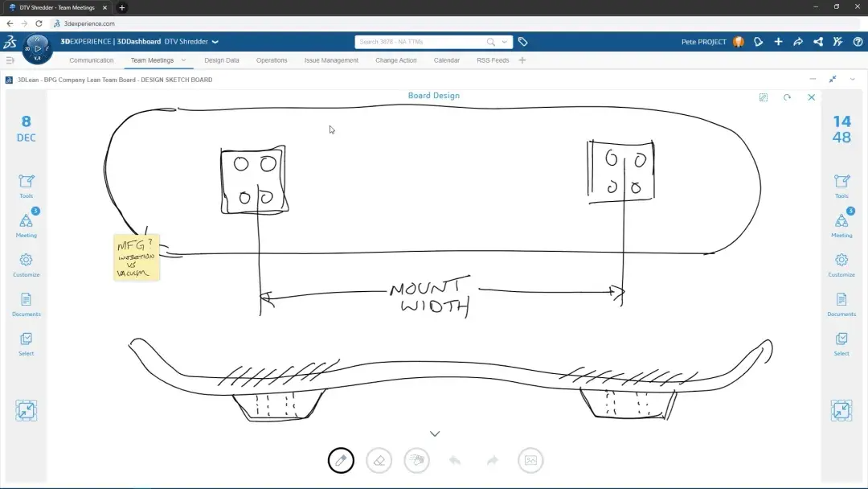Close the Board Design sketch
Viewport: 868px width, 489px height.
(811, 97)
